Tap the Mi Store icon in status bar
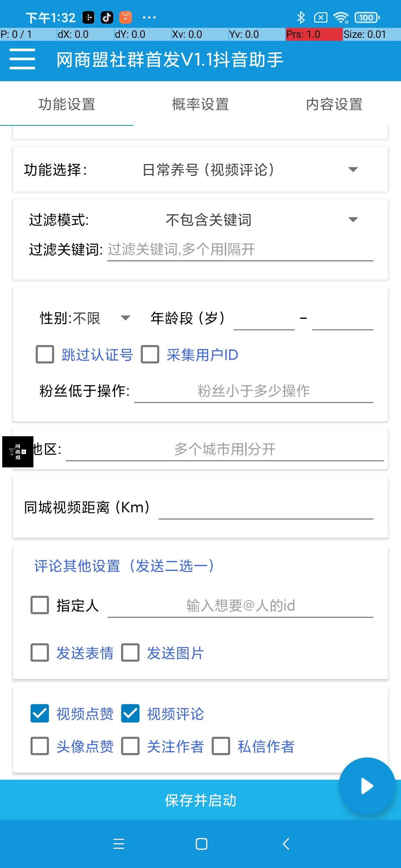Image resolution: width=401 pixels, height=868 pixels. tap(125, 17)
